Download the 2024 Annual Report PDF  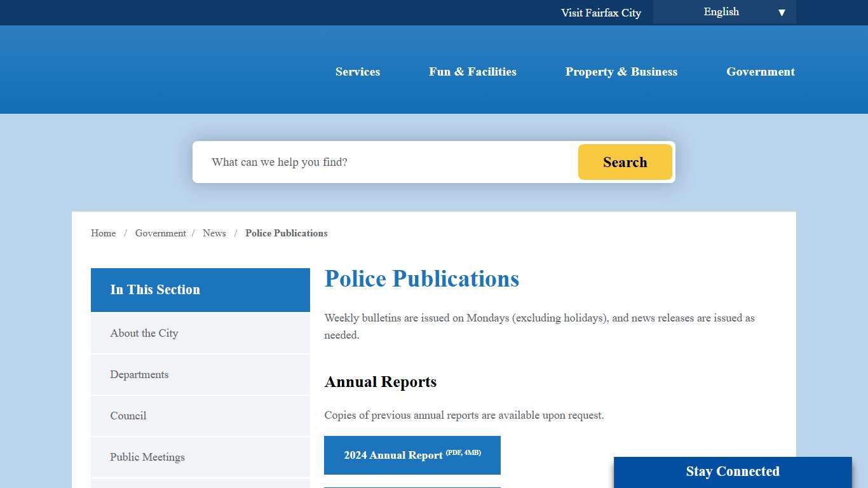(412, 455)
